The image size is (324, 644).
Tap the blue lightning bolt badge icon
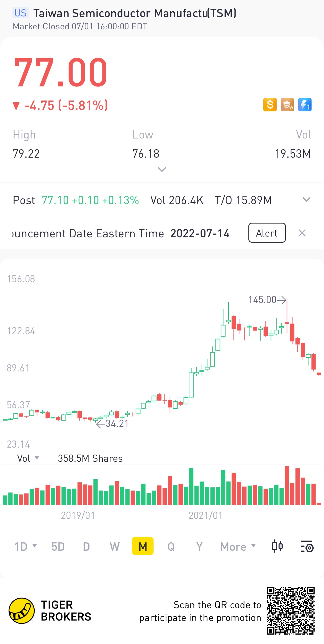coord(305,105)
